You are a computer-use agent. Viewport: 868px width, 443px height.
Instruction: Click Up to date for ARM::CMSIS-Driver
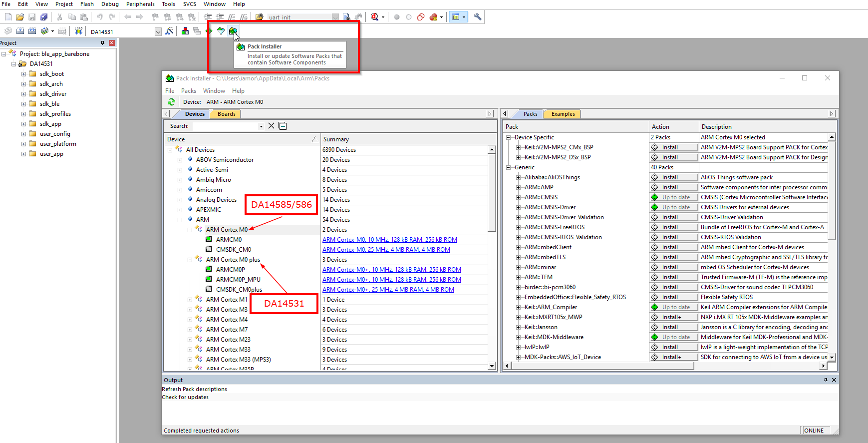pyautogui.click(x=674, y=207)
